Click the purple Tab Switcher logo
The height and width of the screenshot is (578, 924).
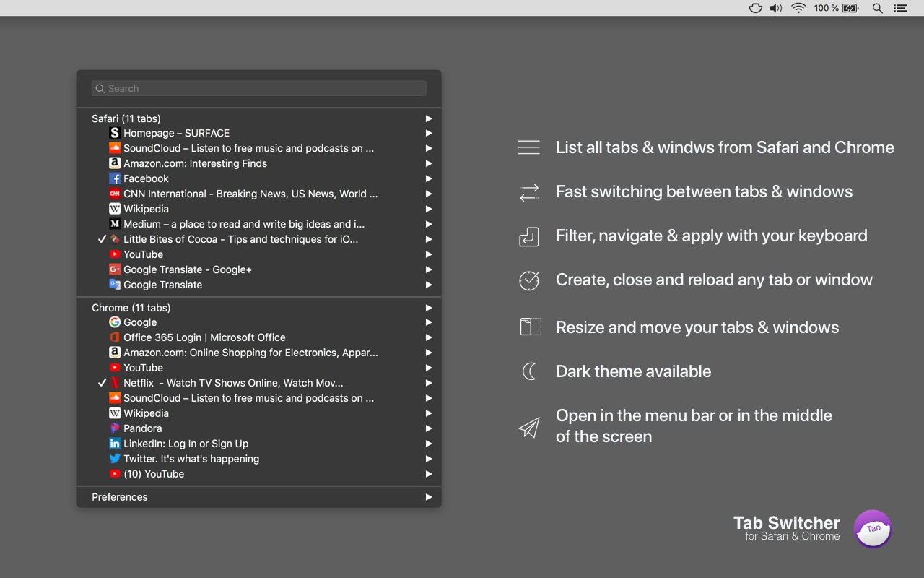(873, 529)
